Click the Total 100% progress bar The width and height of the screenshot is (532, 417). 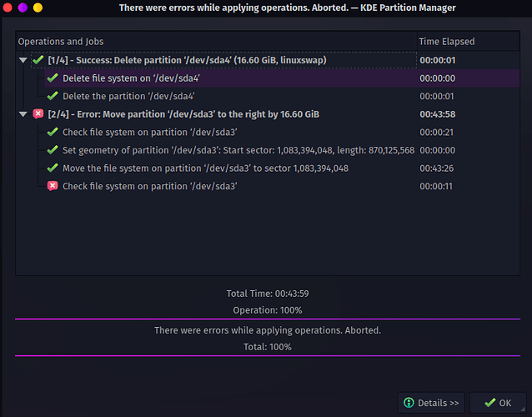click(x=268, y=355)
